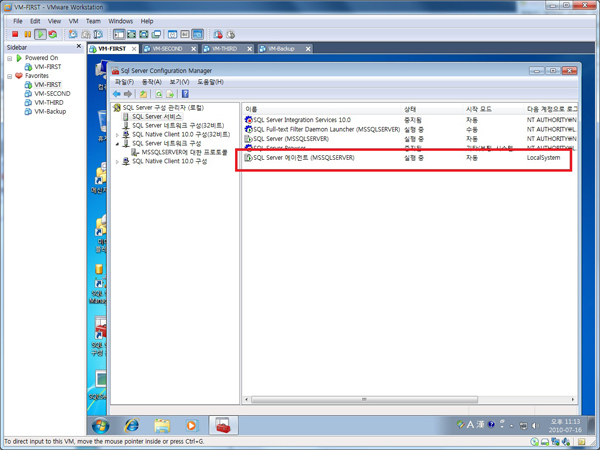The height and width of the screenshot is (450, 600).
Task: Click the Windows Start orb
Action: pyautogui.click(x=101, y=425)
